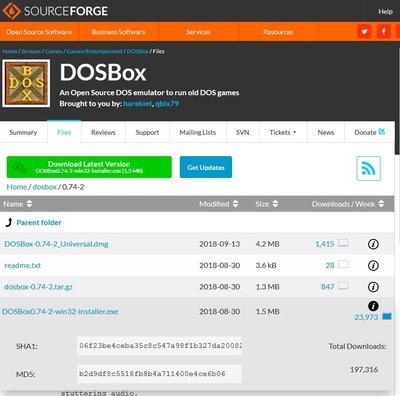
Task: Open the Resources menu
Action: click(278, 32)
